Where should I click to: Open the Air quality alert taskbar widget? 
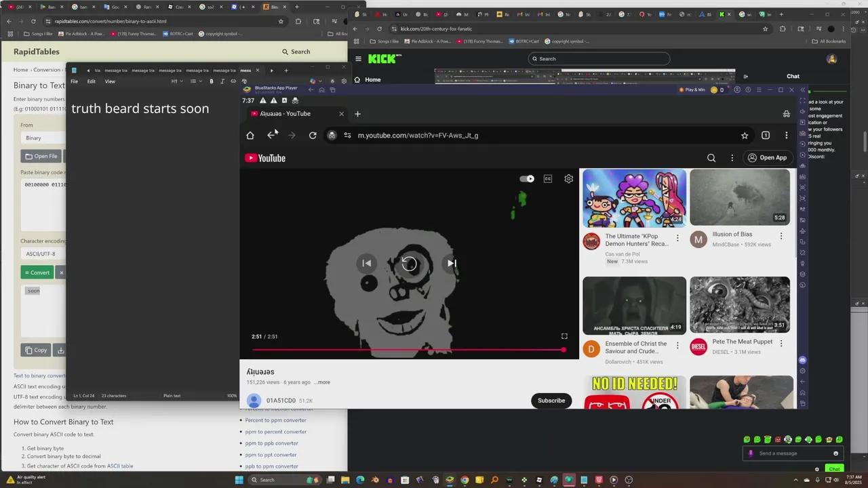[x=26, y=480]
